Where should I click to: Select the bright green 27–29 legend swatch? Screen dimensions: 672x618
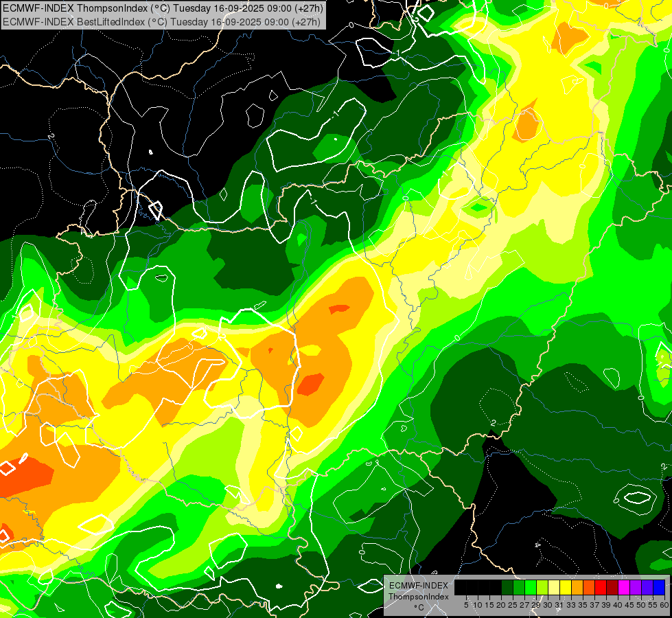531,587
